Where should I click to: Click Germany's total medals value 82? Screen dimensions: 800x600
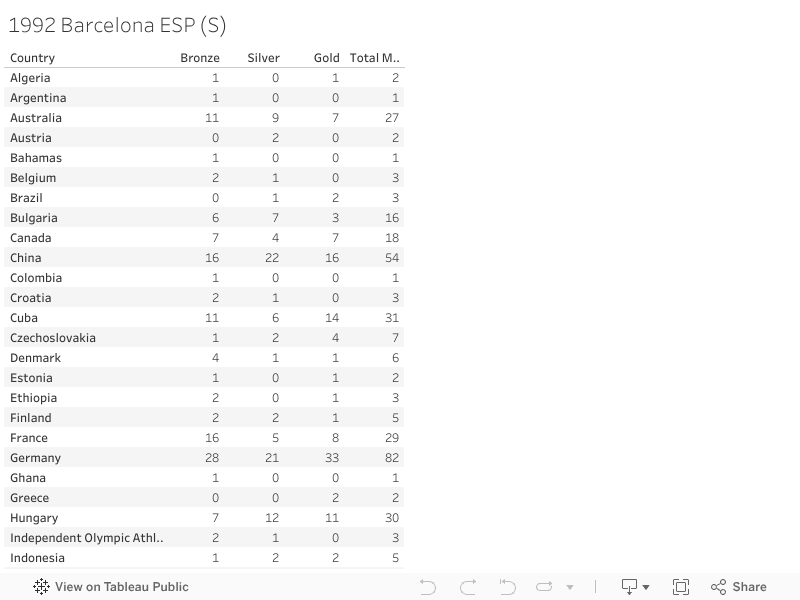pos(391,458)
